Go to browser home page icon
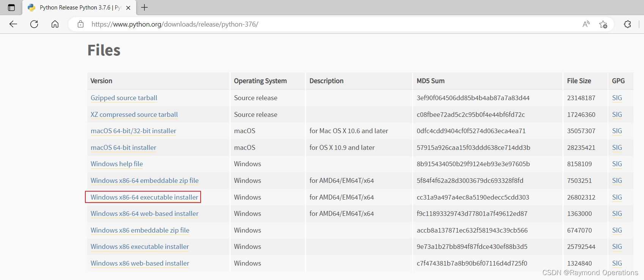 pos(55,24)
